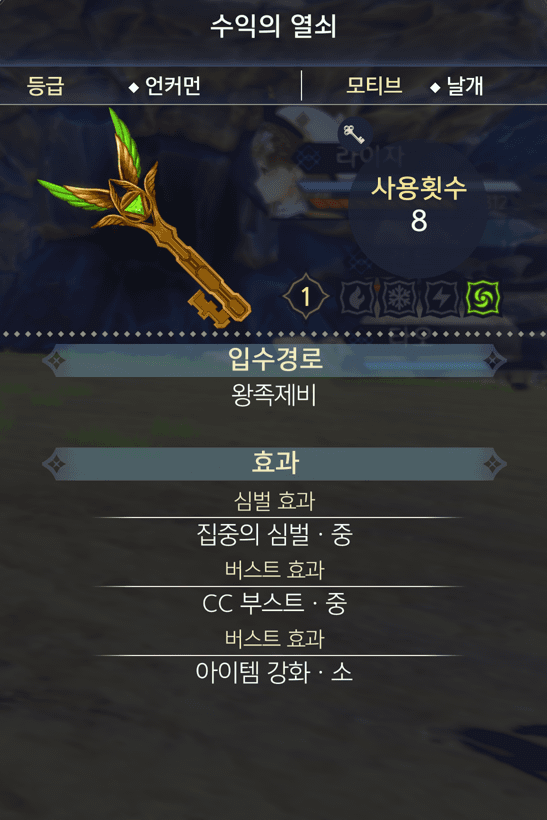
Task: Click the small silver key icon
Action: (x=355, y=134)
